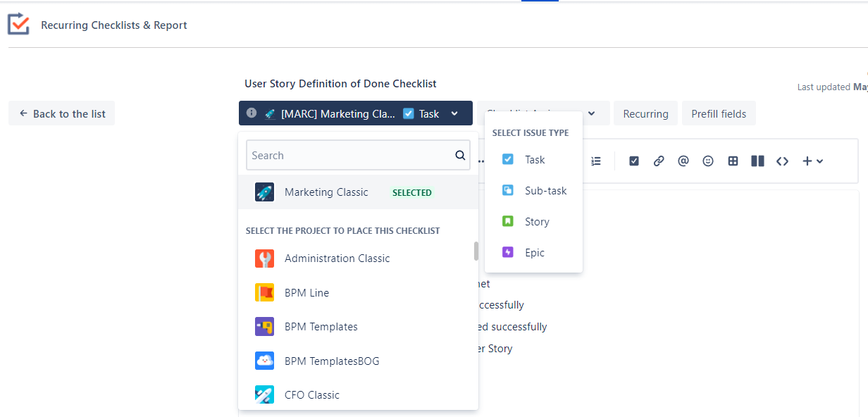The image size is (868, 417).
Task: Select BPM TemplatesBOG project name
Action: (332, 361)
